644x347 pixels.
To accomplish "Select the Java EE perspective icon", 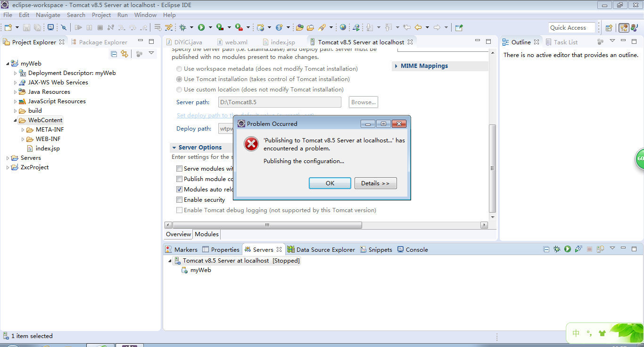I will pyautogui.click(x=624, y=28).
